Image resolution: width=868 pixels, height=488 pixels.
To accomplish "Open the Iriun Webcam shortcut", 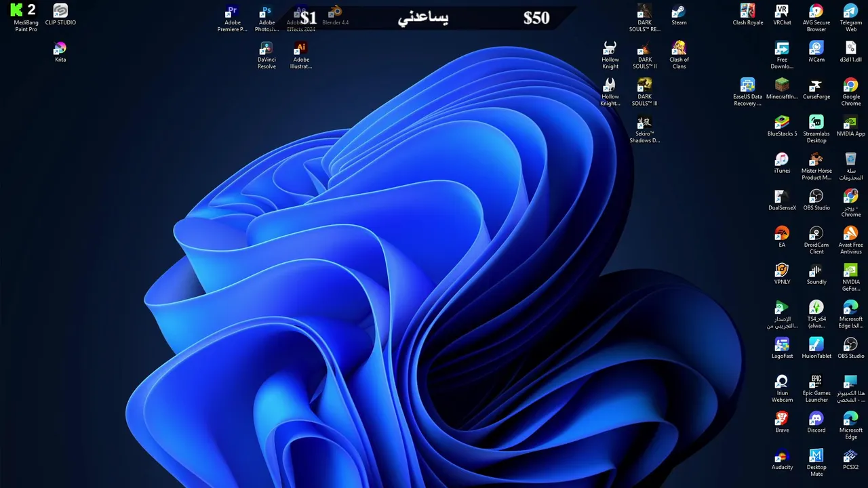I will (782, 389).
